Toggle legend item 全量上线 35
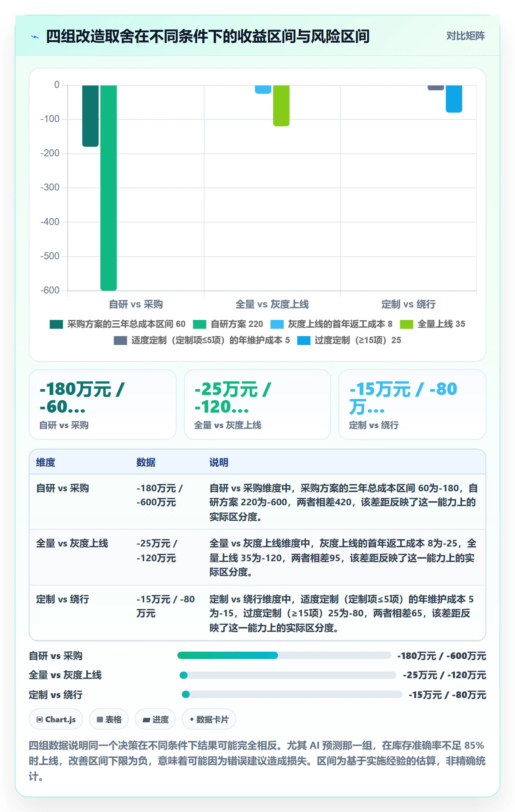This screenshot has width=515, height=812. tap(433, 324)
